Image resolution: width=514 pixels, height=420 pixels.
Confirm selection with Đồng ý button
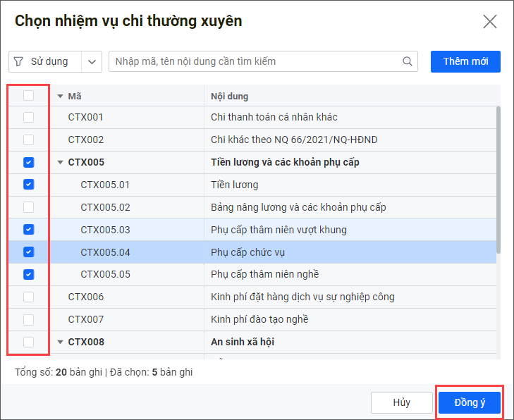coord(470,402)
